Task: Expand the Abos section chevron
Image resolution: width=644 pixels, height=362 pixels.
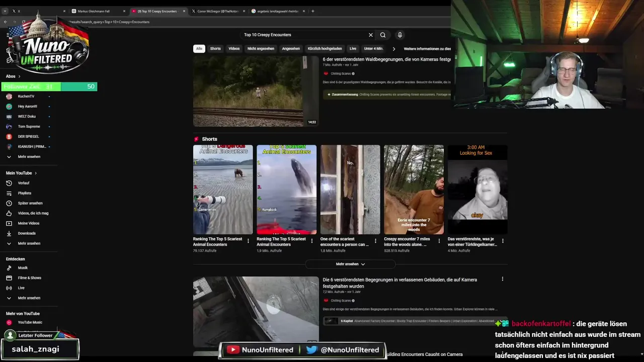Action: tap(19, 76)
